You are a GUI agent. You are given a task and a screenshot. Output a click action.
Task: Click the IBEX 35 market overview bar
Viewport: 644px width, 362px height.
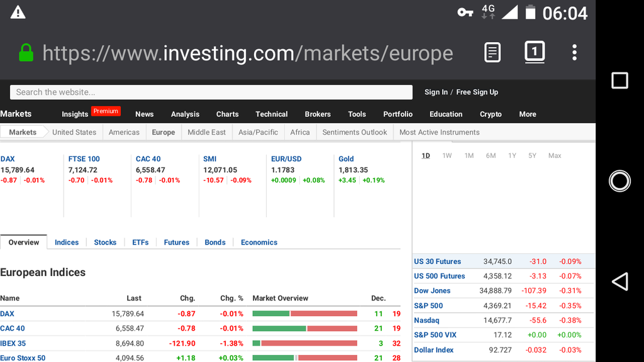point(305,343)
